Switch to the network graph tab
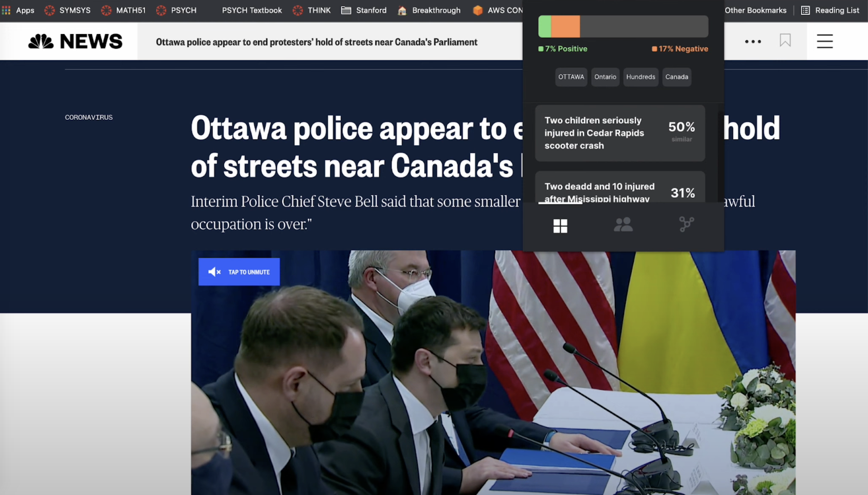The image size is (868, 495). 686,224
